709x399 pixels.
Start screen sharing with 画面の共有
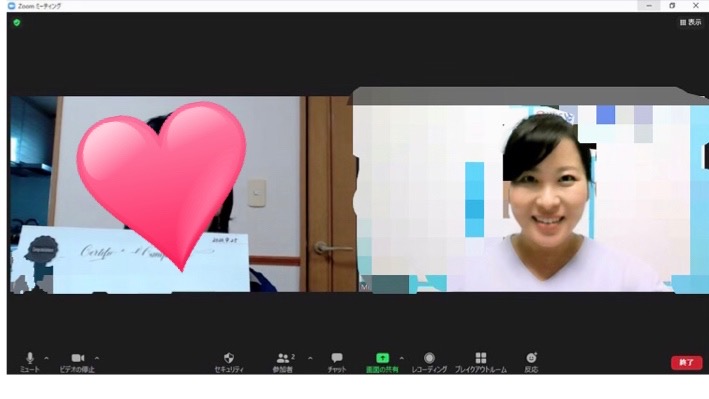tap(382, 362)
